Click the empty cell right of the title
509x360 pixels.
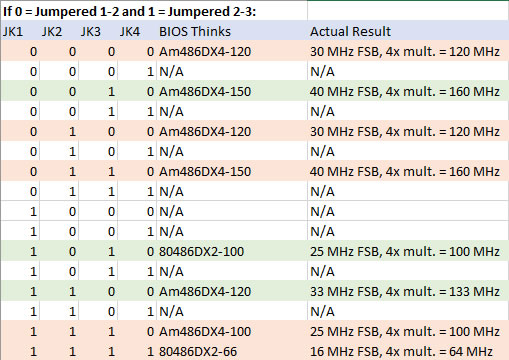pos(408,11)
